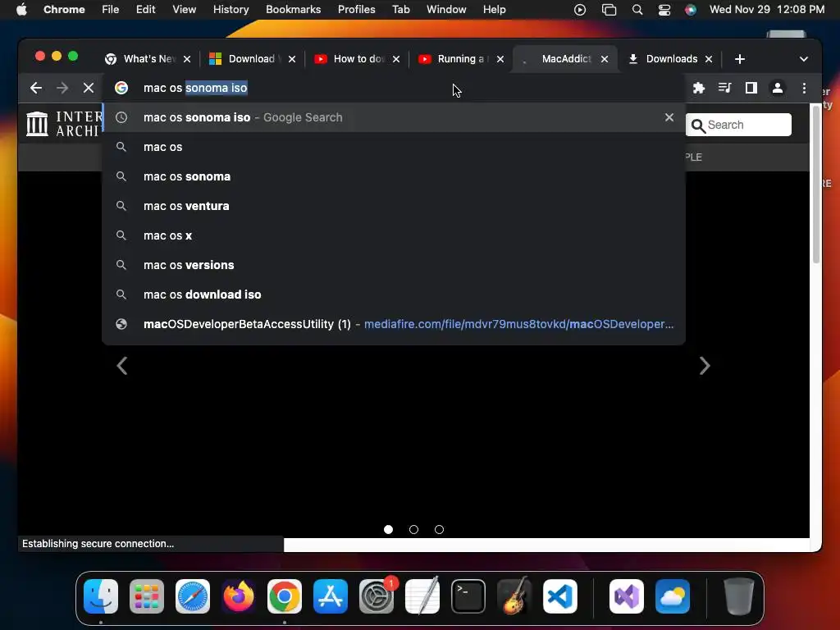Click the page vertical scrollbar
This screenshot has height=630, width=840.
pos(816,185)
